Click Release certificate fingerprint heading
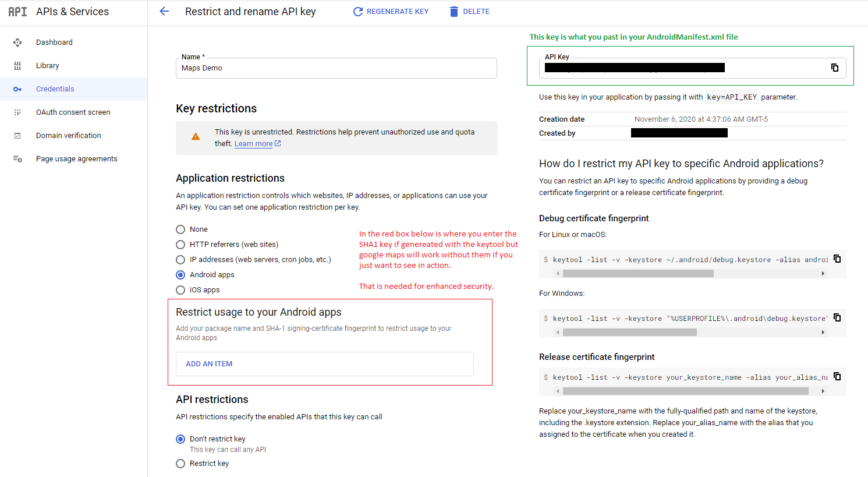The image size is (868, 477). [x=597, y=357]
